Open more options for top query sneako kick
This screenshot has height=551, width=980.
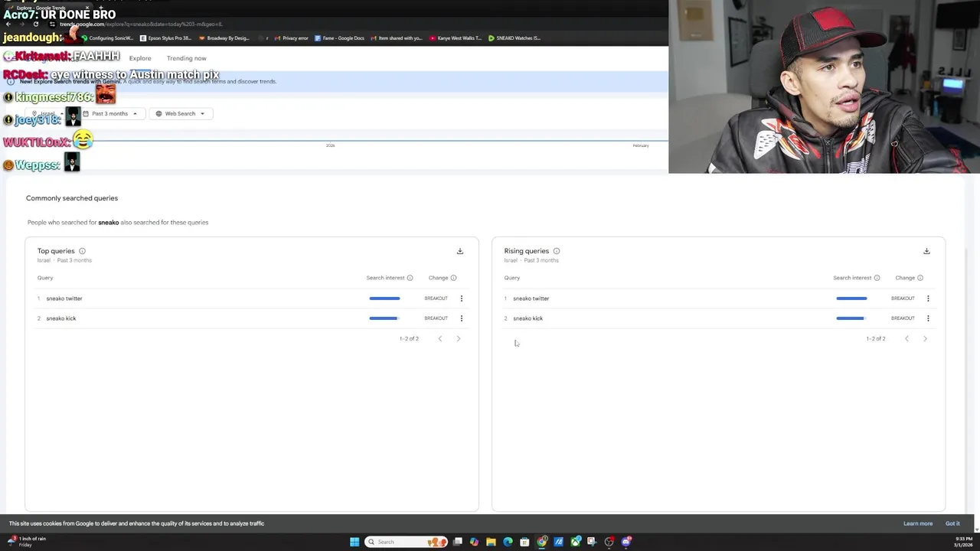tap(461, 318)
